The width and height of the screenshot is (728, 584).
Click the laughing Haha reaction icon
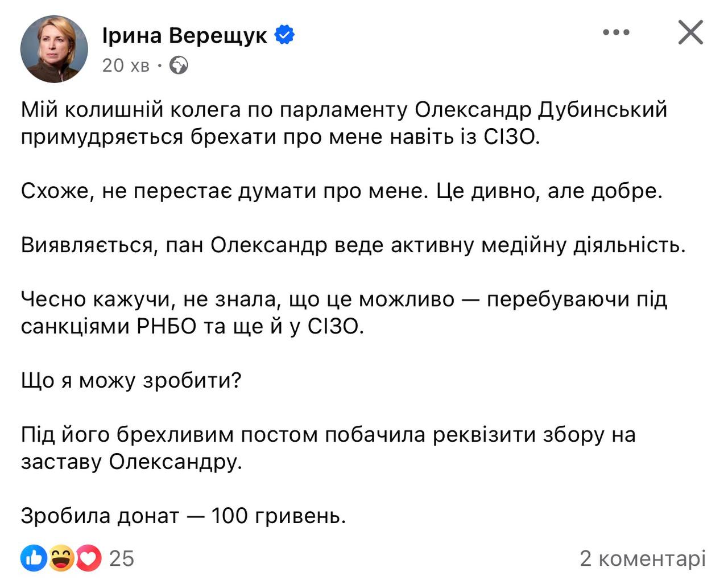(61, 558)
